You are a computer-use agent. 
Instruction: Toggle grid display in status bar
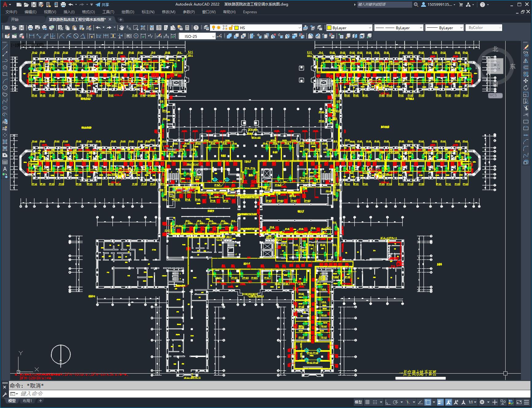pyautogui.click(x=367, y=402)
